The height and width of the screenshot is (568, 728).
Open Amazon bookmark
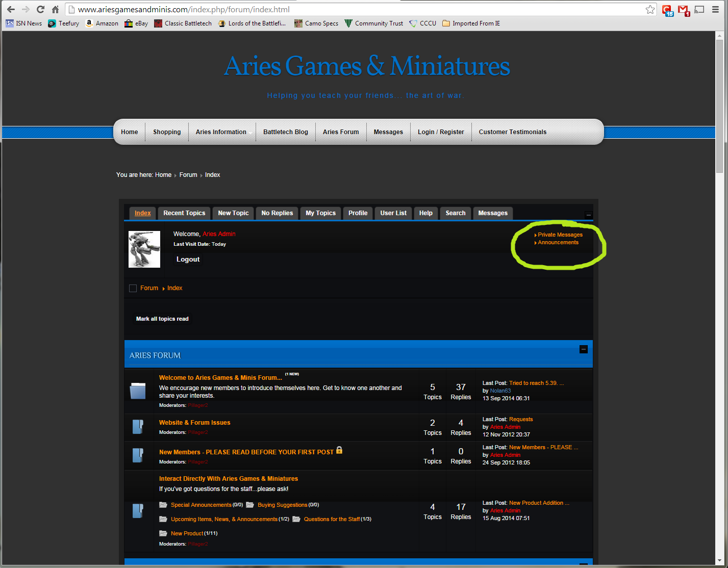tap(102, 23)
